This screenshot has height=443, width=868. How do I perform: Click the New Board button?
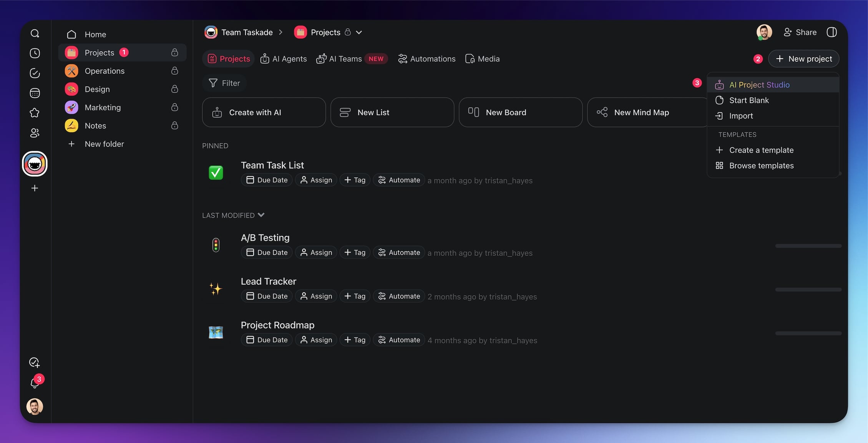click(x=520, y=112)
